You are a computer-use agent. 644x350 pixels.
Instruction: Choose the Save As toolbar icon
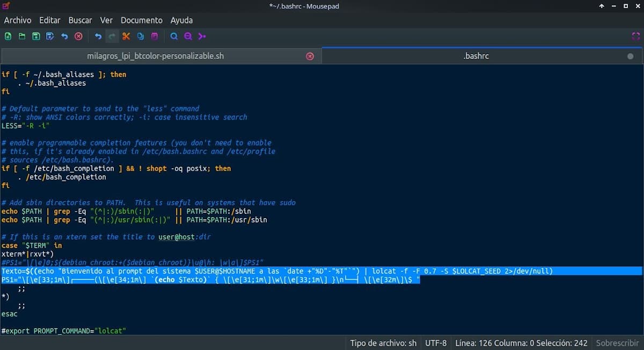pos(50,36)
